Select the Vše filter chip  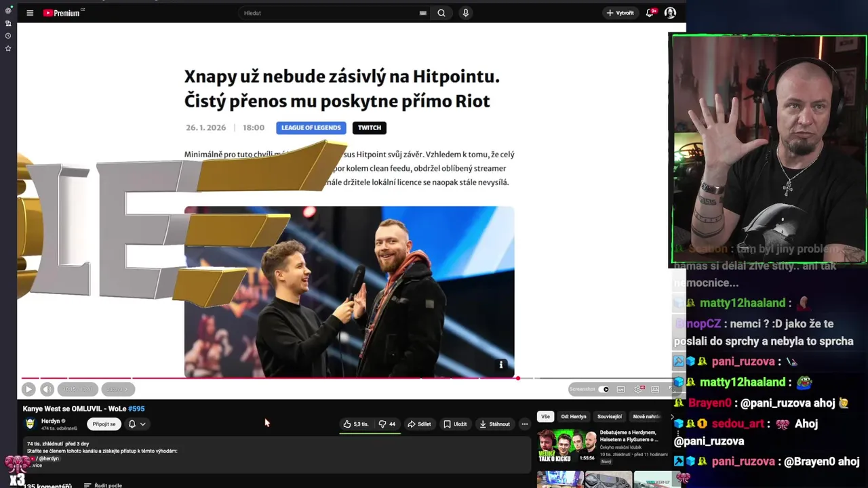click(545, 417)
